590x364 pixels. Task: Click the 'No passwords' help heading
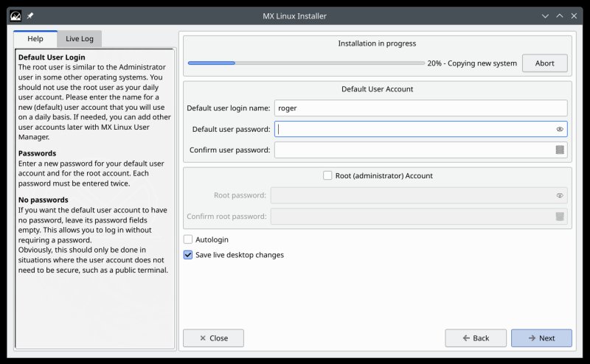click(x=44, y=200)
